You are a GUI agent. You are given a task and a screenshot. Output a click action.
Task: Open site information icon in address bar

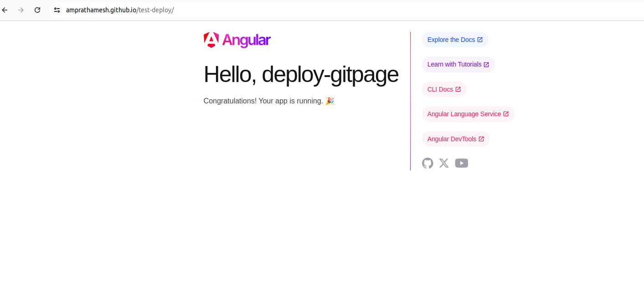pyautogui.click(x=57, y=10)
